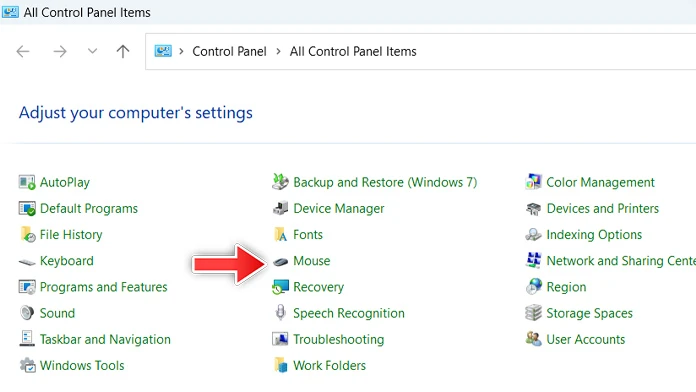Screen dimensions: 696x392
Task: Open the Recovery icon
Action: click(x=281, y=287)
